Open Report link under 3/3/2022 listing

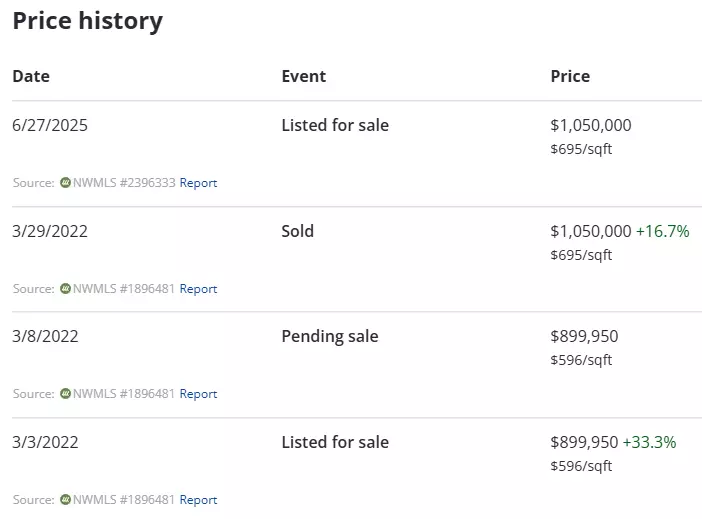[x=198, y=499]
